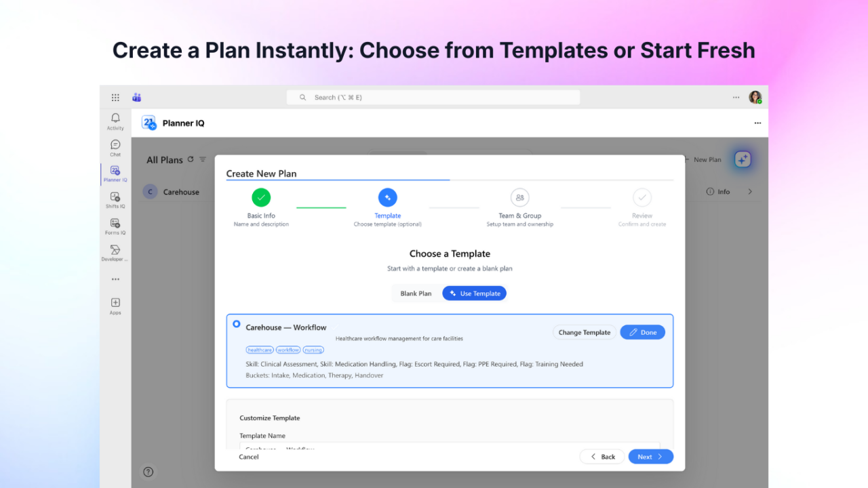868x488 pixels.
Task: Show more sidebar apps ellipsis
Action: click(x=115, y=279)
